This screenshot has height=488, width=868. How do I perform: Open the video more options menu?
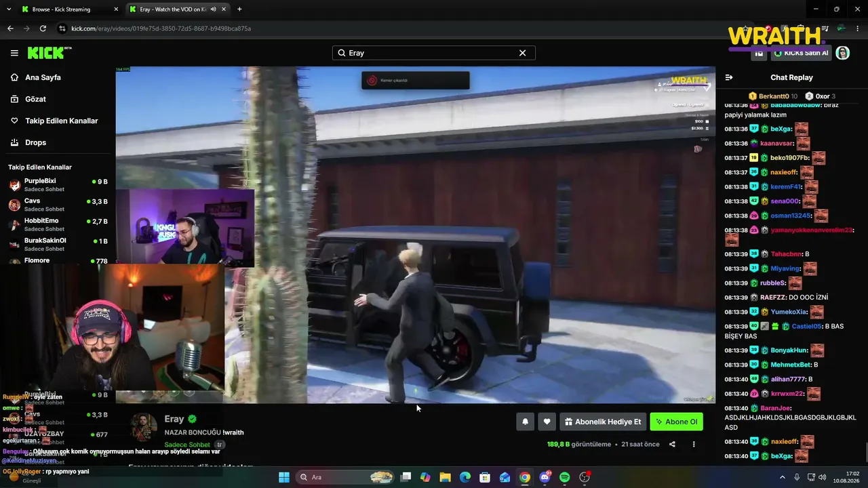pos(694,445)
